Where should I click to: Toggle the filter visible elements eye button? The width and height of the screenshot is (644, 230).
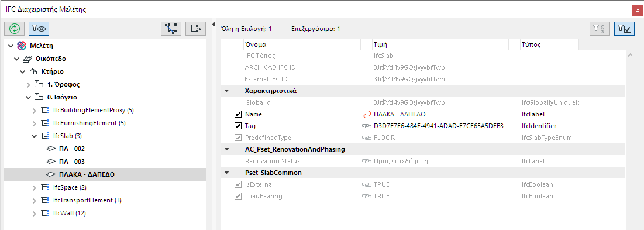coord(39,28)
